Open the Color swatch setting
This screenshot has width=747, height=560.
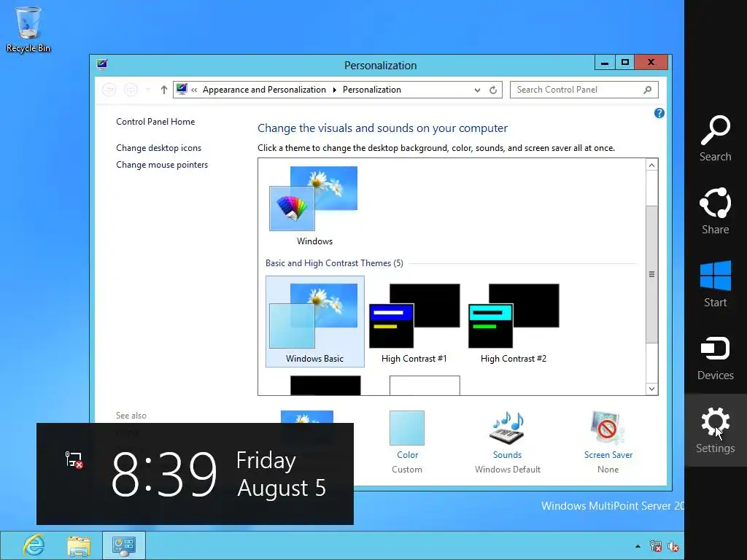407,428
